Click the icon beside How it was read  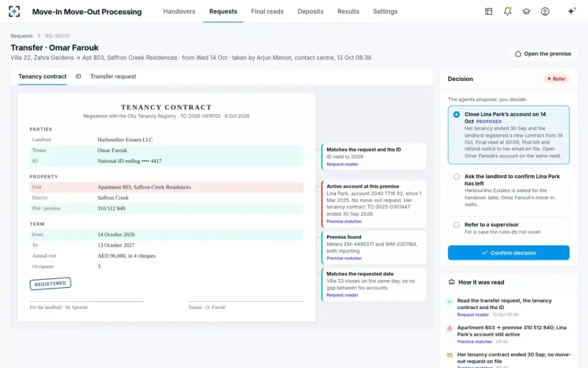451,282
